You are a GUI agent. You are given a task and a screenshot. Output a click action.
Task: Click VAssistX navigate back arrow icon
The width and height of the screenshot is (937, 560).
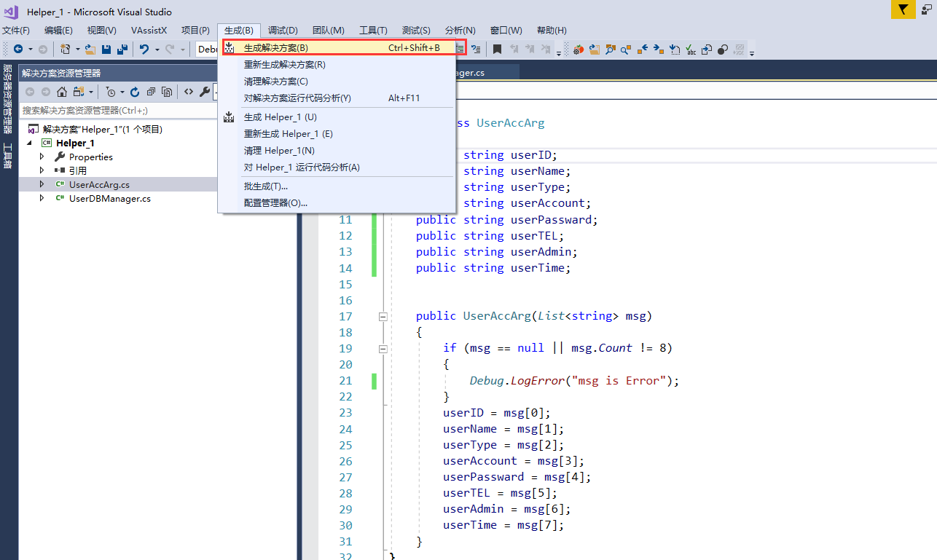(643, 50)
